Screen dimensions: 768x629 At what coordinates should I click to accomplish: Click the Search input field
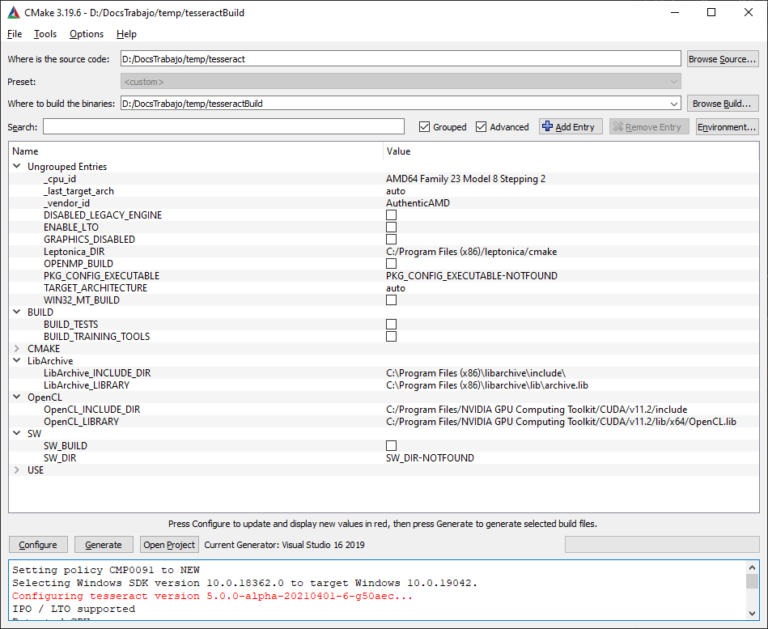coord(224,126)
